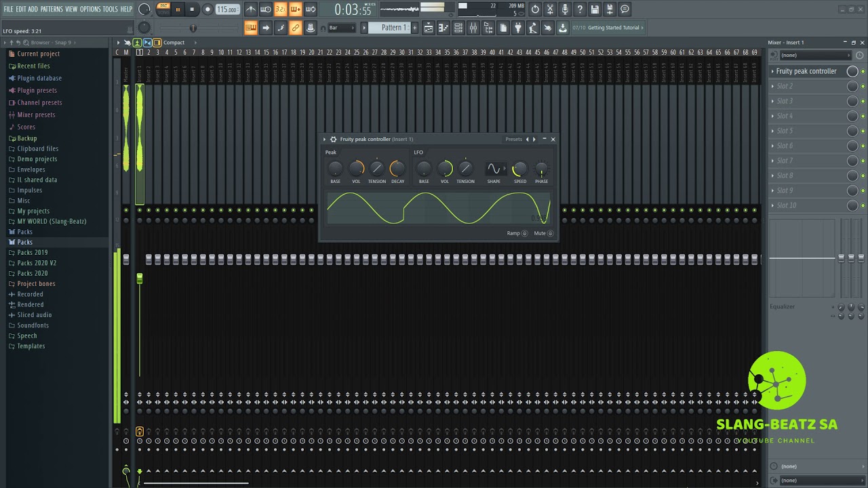The height and width of the screenshot is (488, 868).
Task: Click the tempo tapper icon
Action: pyautogui.click(x=533, y=28)
